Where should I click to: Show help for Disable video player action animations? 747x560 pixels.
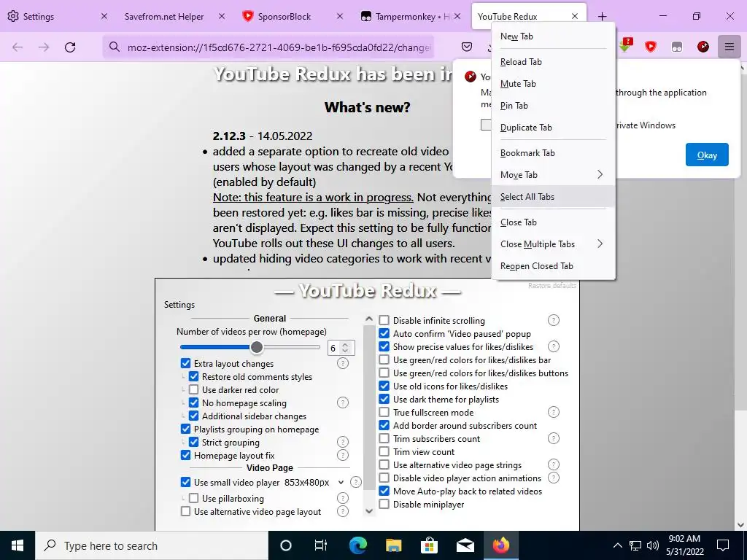tap(553, 478)
